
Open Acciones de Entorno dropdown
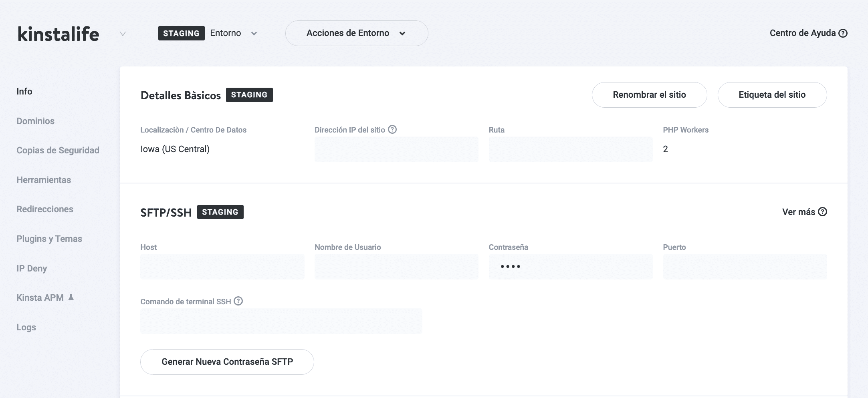point(356,33)
